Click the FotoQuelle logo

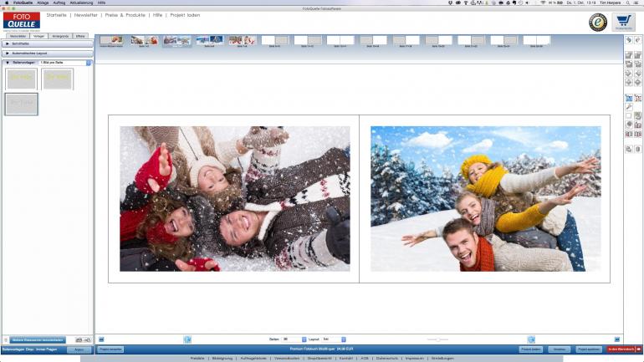22,22
